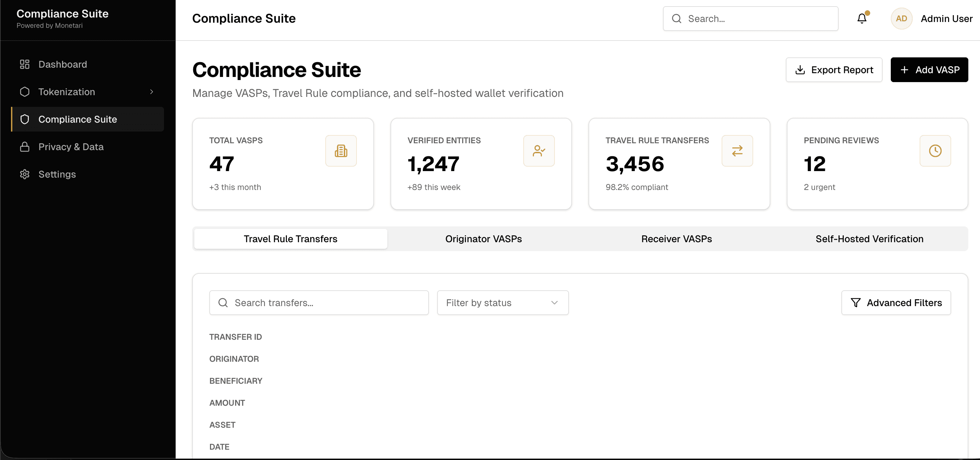Select the Tokenization hexagon icon

24,92
